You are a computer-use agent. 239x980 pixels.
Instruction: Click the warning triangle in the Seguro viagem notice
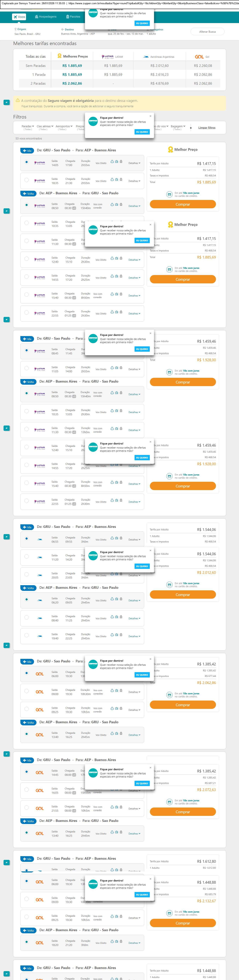pos(18,100)
